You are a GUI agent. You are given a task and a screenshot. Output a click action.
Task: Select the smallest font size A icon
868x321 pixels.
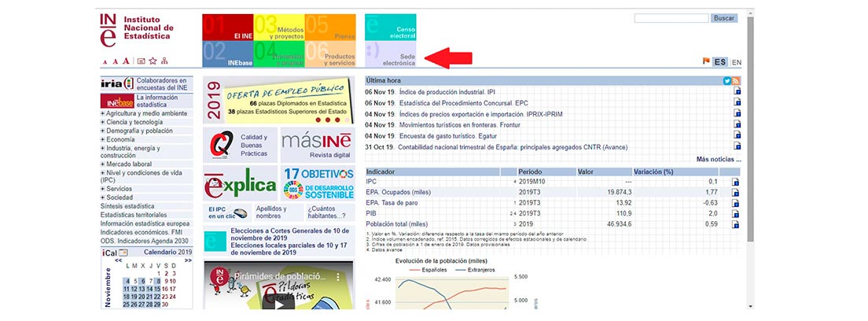pos(105,61)
